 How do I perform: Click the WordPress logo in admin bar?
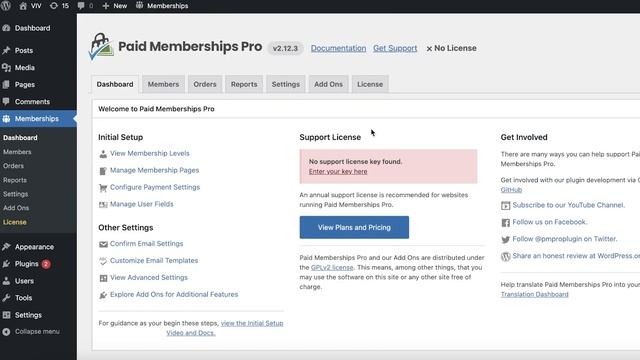[x=6, y=6]
